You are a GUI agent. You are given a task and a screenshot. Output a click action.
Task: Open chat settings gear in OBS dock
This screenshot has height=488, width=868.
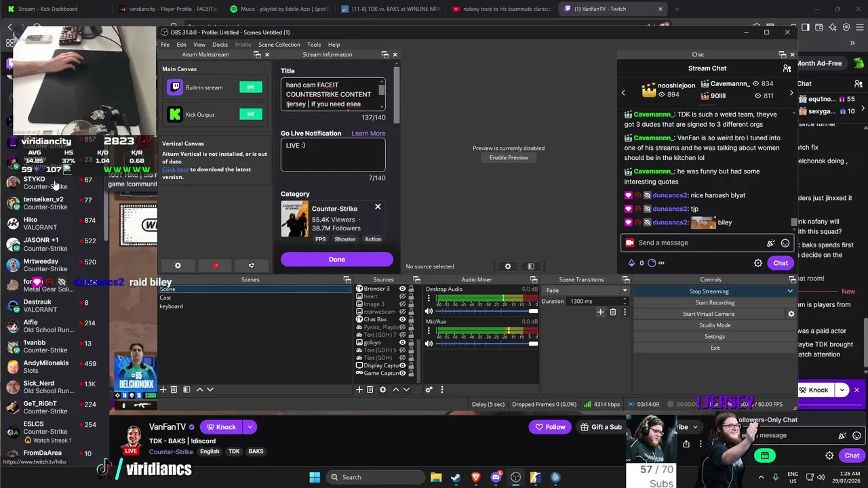tap(758, 263)
